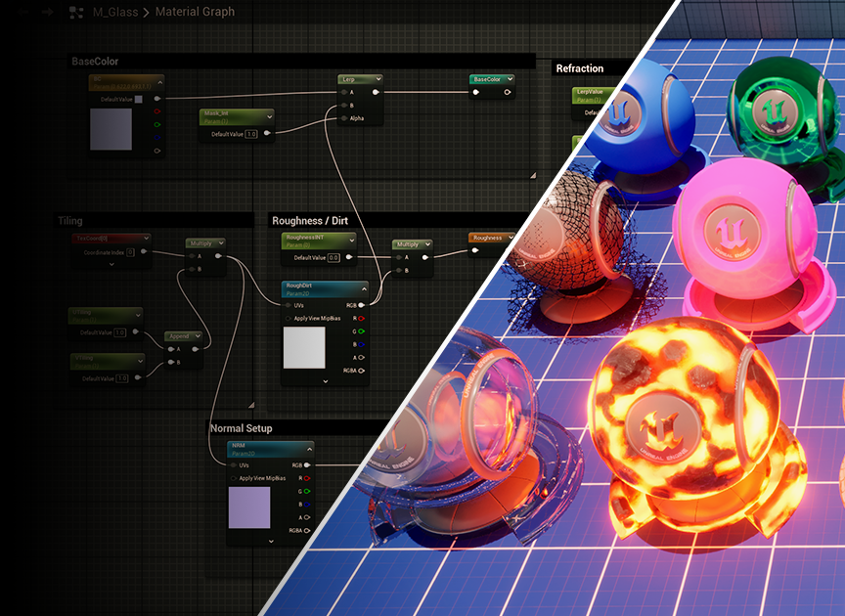Click the Coordinate Index value field
Image resolution: width=845 pixels, height=616 pixels.
pos(130,252)
